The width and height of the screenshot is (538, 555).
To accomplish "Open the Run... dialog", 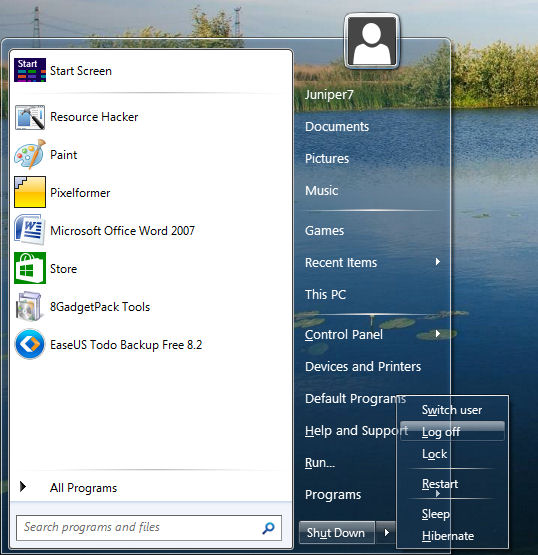I will coord(320,463).
